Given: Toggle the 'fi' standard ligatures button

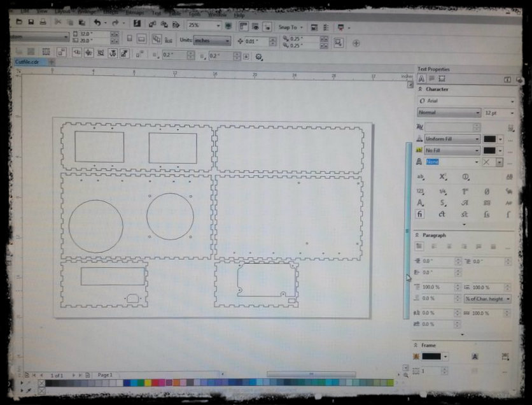Looking at the screenshot, I should pyautogui.click(x=420, y=214).
